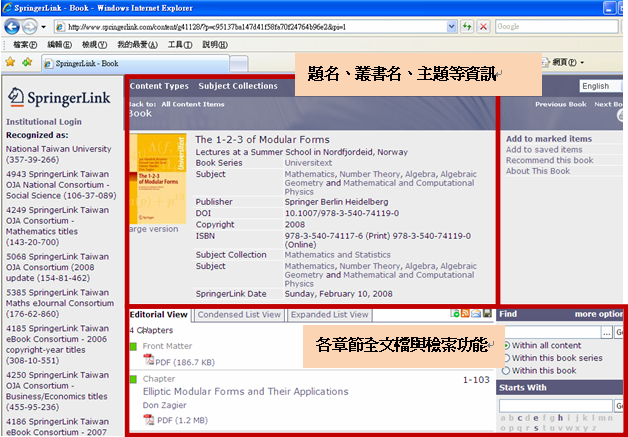628x437 pixels.
Task: Click the Don Zagier author link
Action: 165,405
